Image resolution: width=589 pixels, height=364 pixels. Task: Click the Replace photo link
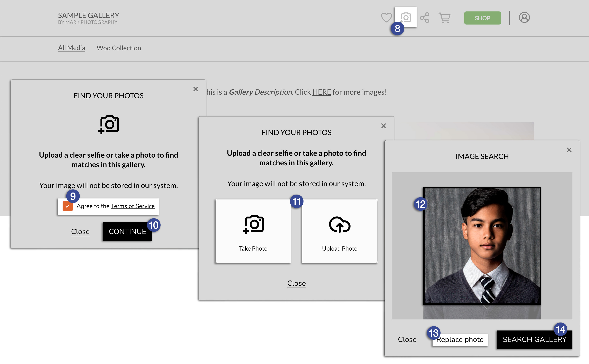tap(460, 339)
